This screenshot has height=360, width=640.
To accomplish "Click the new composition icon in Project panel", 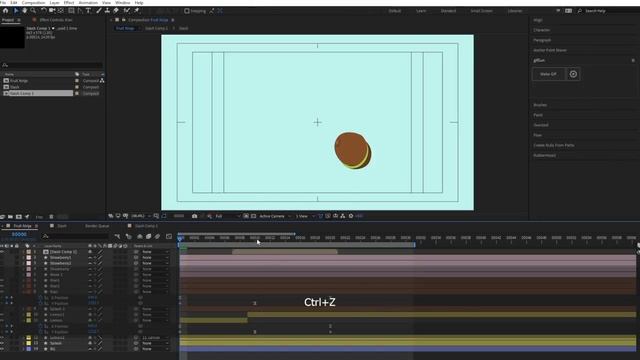I will [18, 217].
